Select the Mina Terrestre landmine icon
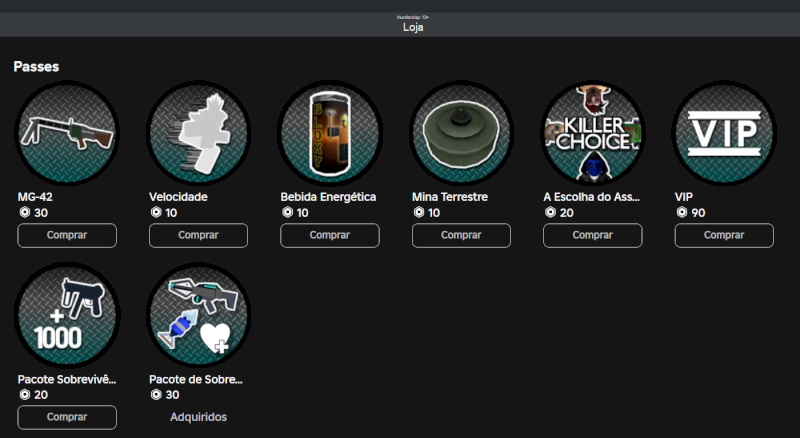This screenshot has width=800, height=438. click(x=461, y=132)
